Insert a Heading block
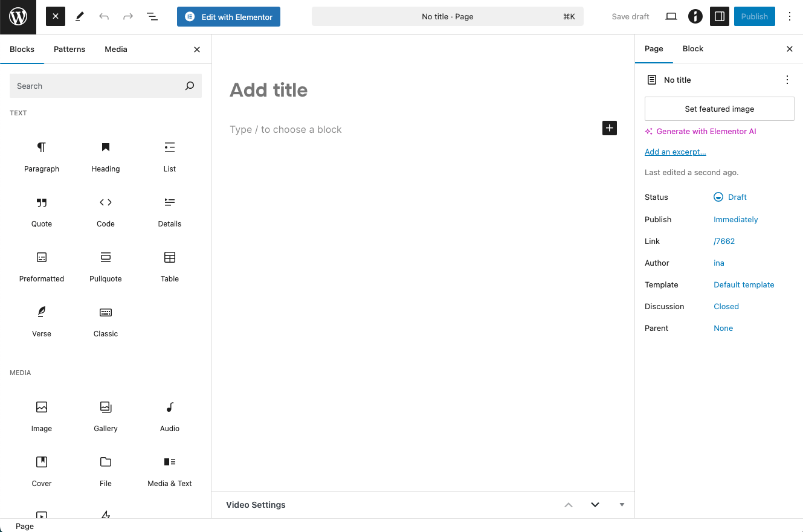Viewport: 803px width, 532px height. point(106,156)
